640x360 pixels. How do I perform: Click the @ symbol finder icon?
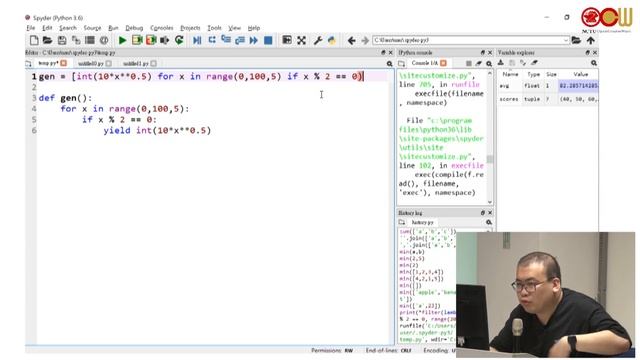104,40
